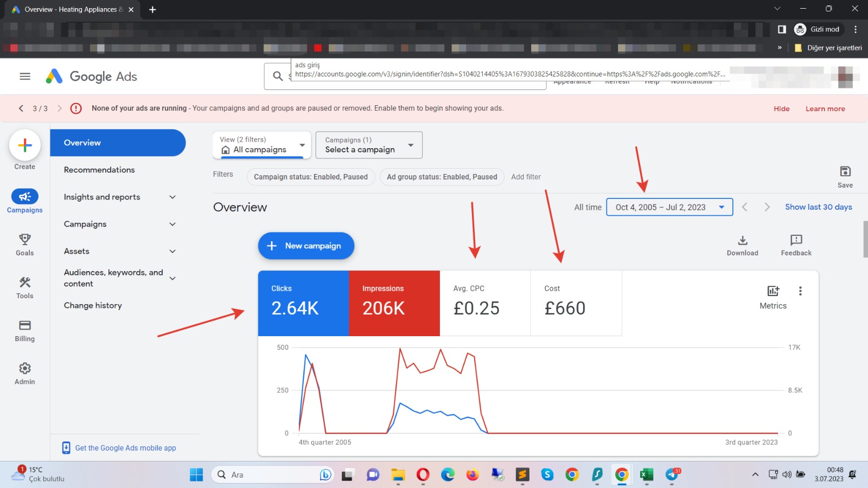Open Excel from the taskbar
The image size is (868, 488).
646,475
